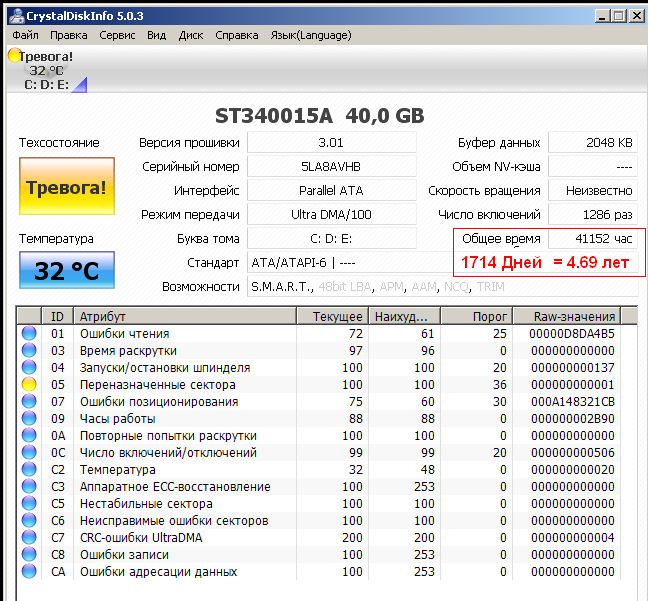Click the Ultra DMA/100 transfer mode field
Image resolution: width=648 pixels, height=601 pixels.
331,215
